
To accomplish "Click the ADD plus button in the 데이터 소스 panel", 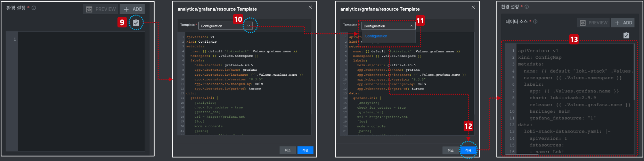I will [623, 23].
